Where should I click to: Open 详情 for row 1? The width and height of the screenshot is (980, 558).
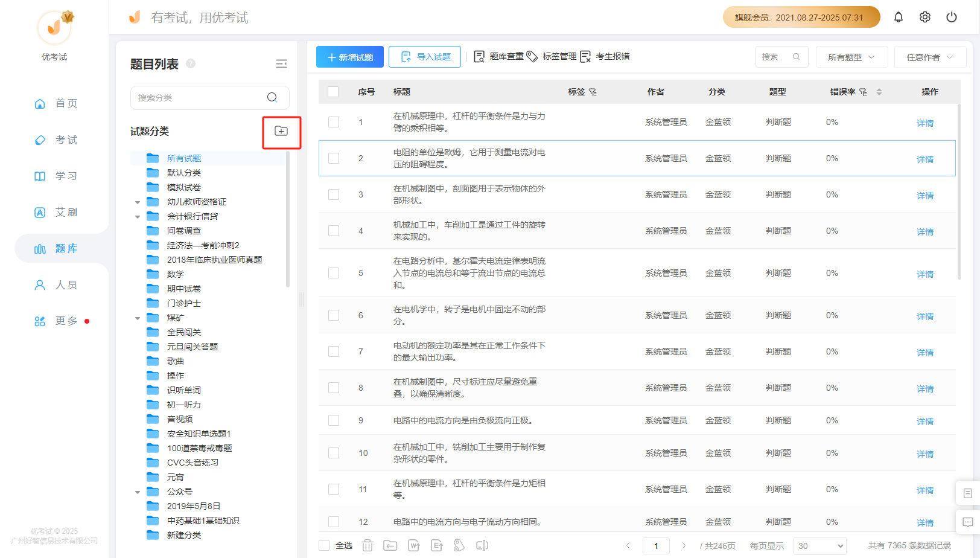tap(924, 123)
